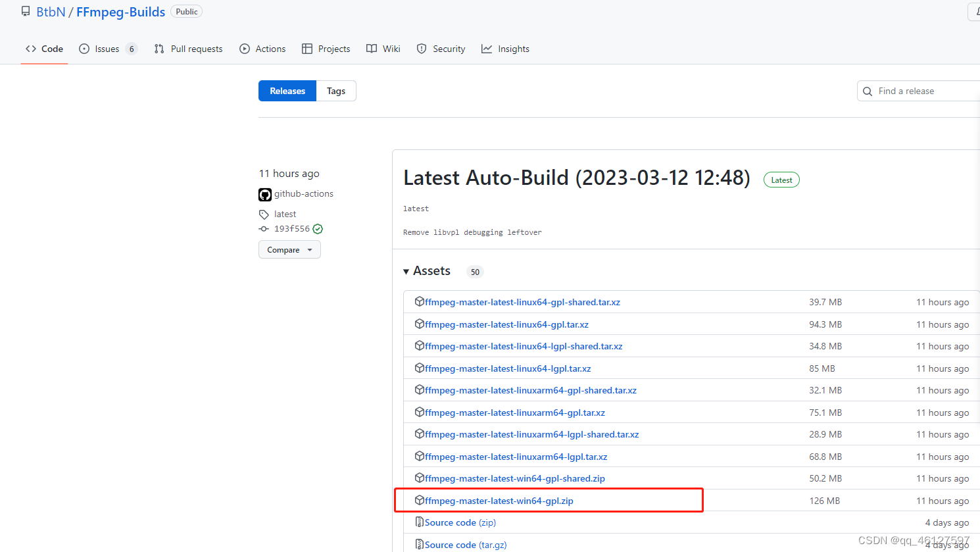Screen dimensions: 980x552
Task: Switch to the Tags view
Action: pos(336,91)
